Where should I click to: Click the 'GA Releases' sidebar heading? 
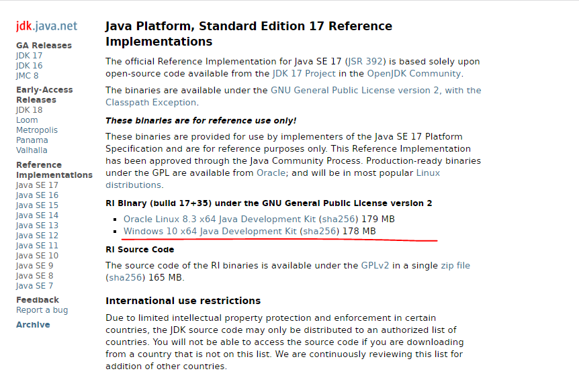44,46
